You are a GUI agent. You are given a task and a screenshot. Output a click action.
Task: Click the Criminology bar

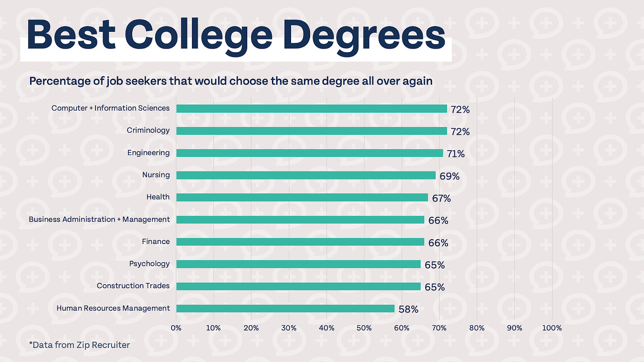coord(311,131)
